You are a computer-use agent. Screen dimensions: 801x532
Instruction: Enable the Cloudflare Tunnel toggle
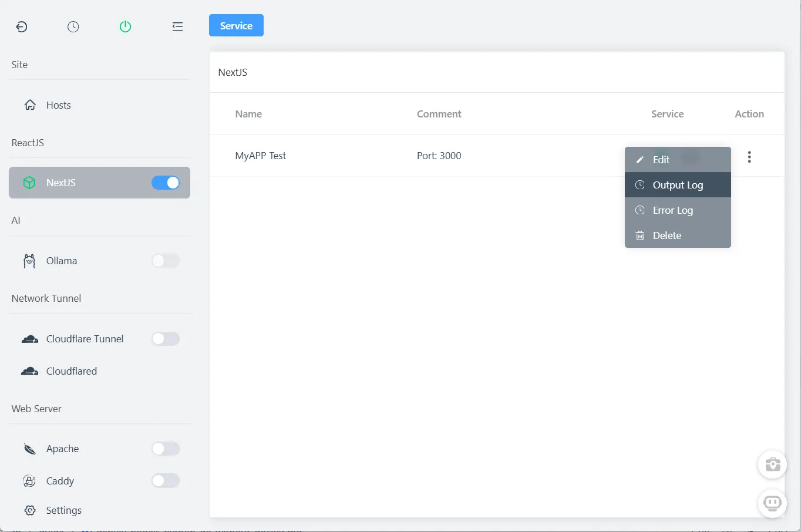pyautogui.click(x=166, y=339)
